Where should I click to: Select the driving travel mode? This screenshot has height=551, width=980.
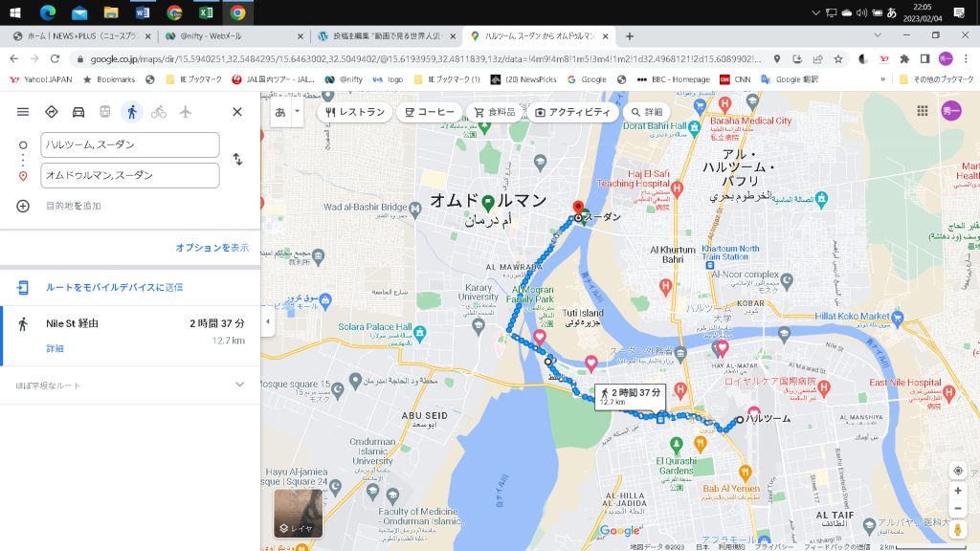click(x=78, y=112)
